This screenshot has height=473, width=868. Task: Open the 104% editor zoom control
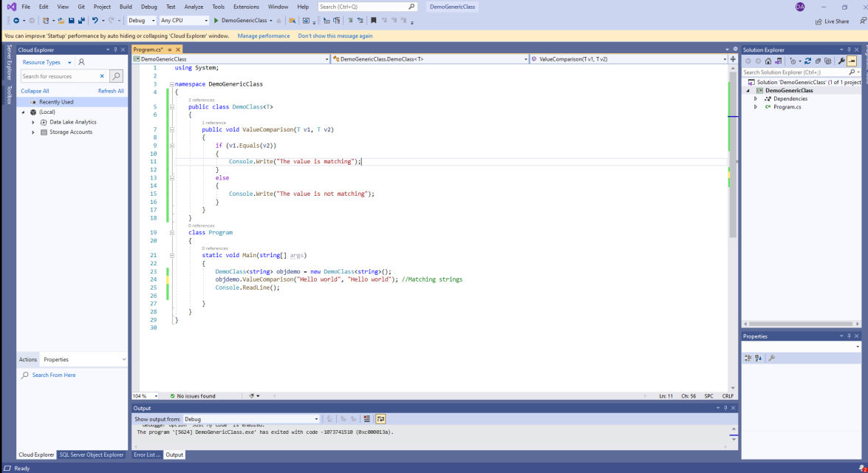point(145,395)
